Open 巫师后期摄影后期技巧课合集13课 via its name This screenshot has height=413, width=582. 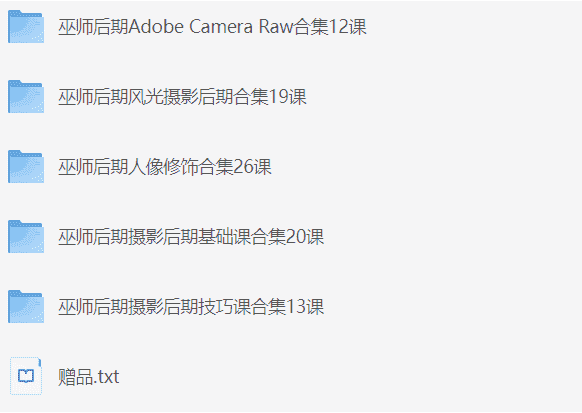[191, 307]
